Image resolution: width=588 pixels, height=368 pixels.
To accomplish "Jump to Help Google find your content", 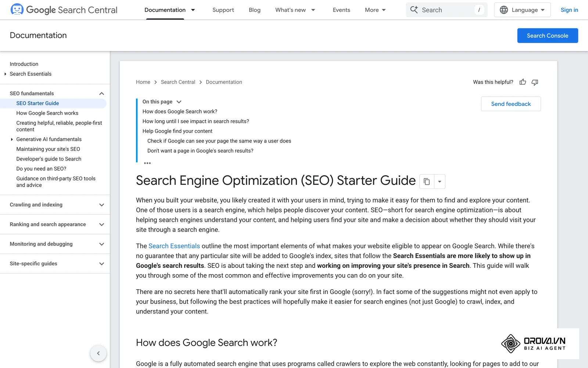I will tap(177, 131).
